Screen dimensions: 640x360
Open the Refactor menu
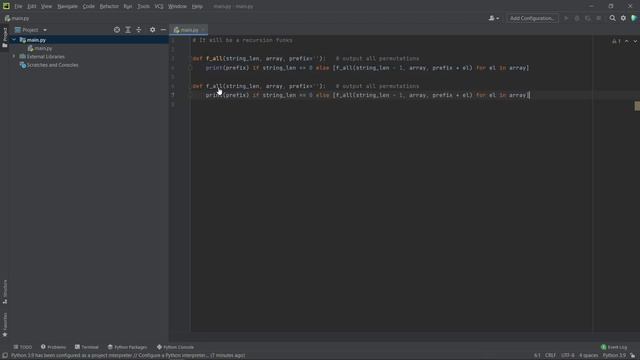coord(109,7)
